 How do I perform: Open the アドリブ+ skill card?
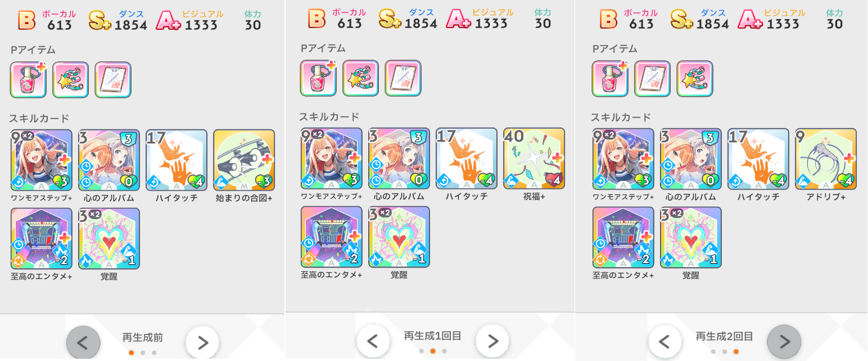point(826,160)
